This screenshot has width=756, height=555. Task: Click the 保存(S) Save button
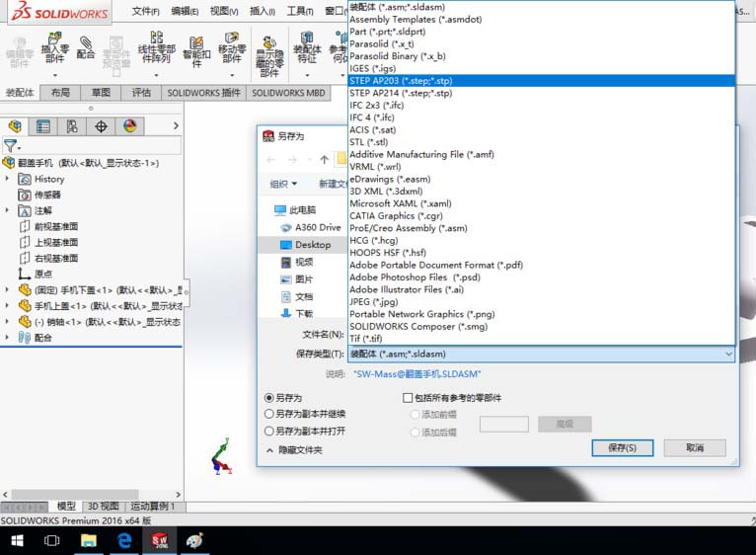click(623, 448)
